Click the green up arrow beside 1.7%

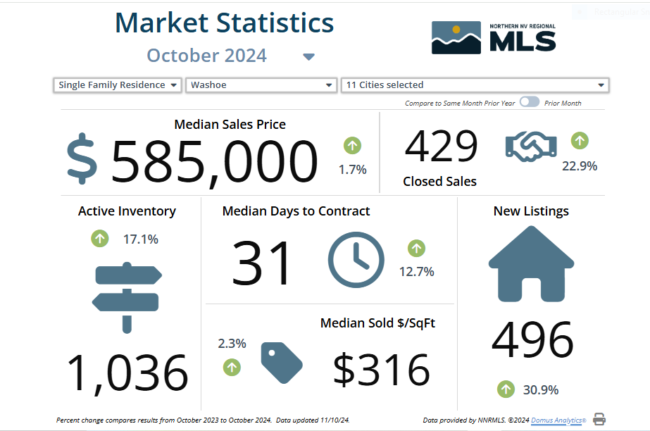[352, 145]
